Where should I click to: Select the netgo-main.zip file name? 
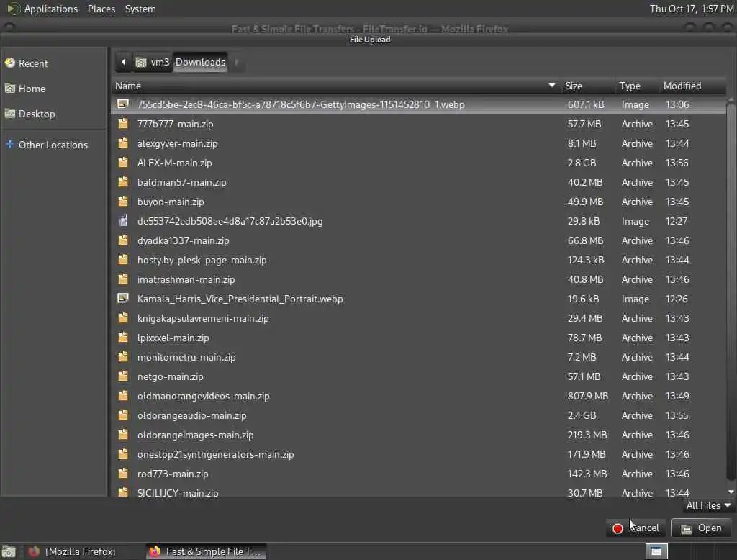[x=170, y=376]
